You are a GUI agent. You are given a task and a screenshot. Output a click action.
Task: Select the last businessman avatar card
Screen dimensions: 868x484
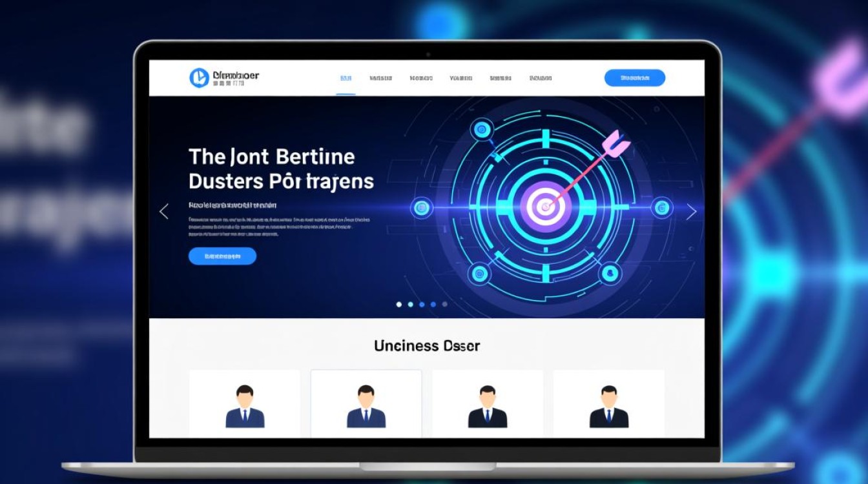(x=608, y=403)
